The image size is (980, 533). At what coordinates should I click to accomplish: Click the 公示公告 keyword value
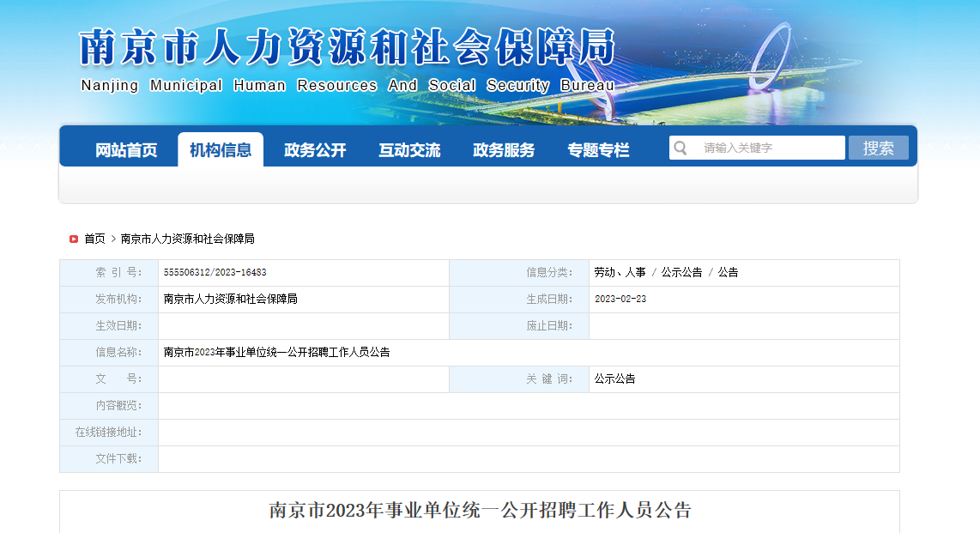[x=614, y=379]
